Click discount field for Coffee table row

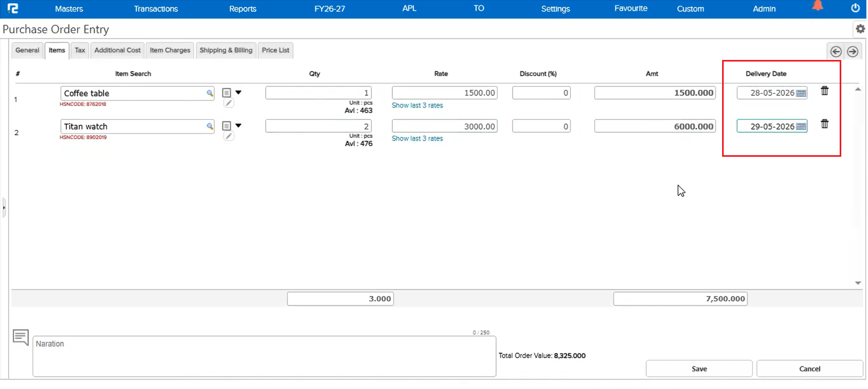[x=541, y=93]
